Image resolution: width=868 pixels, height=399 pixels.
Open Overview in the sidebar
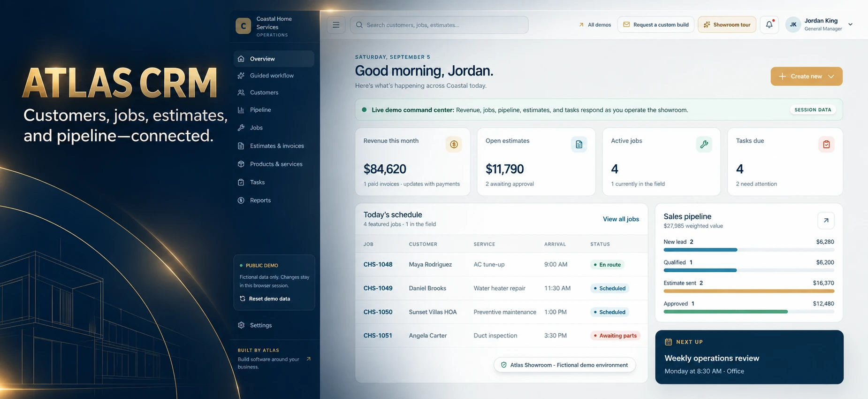pyautogui.click(x=274, y=59)
